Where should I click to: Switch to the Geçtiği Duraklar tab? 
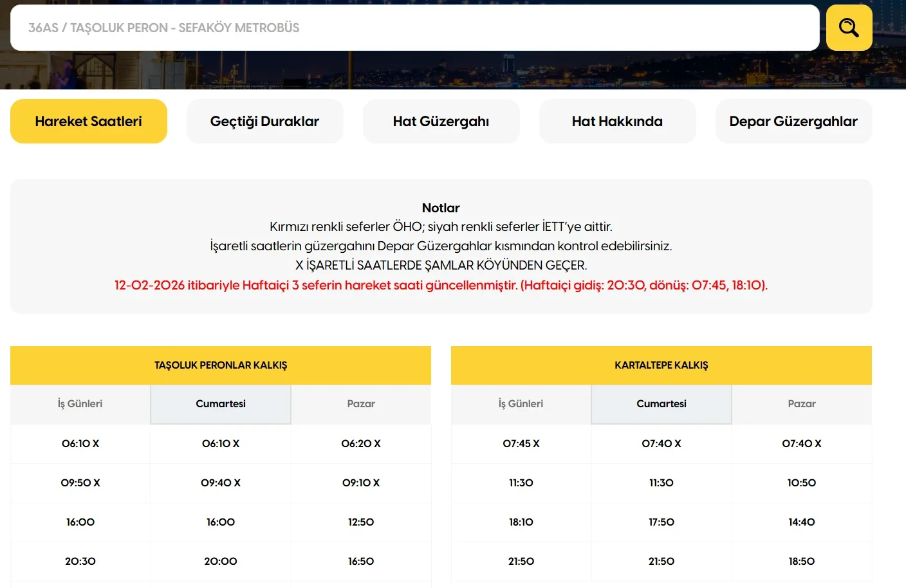pos(264,121)
